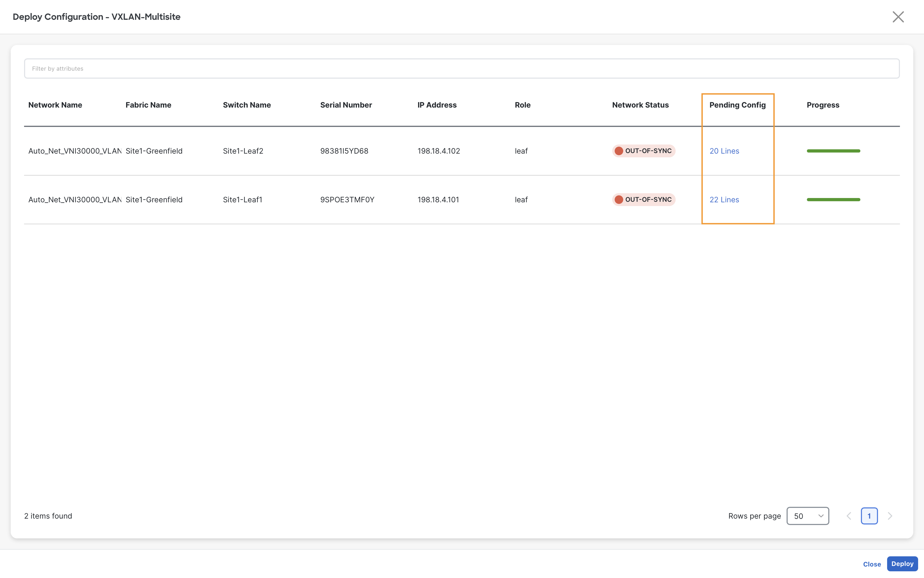Click the OUT-OF-SYNC status for Site1-Leaf2
The width and height of the screenshot is (924, 578).
click(x=644, y=151)
